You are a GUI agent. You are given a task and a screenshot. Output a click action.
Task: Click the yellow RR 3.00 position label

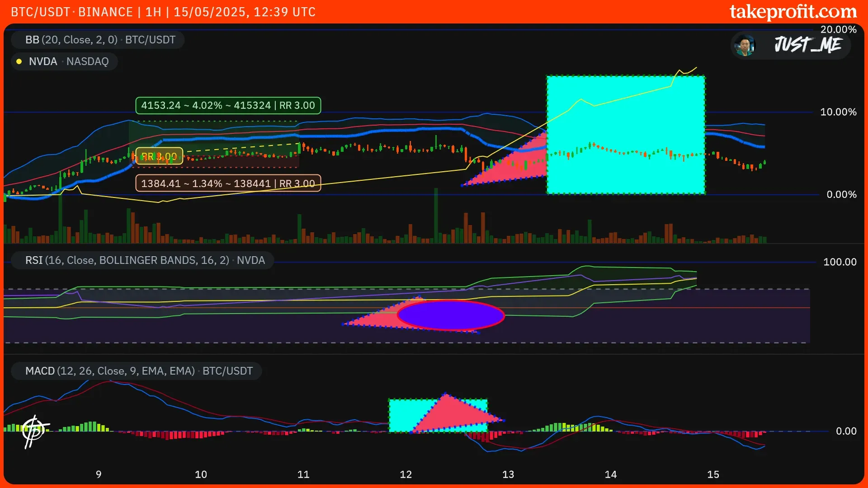(x=159, y=156)
